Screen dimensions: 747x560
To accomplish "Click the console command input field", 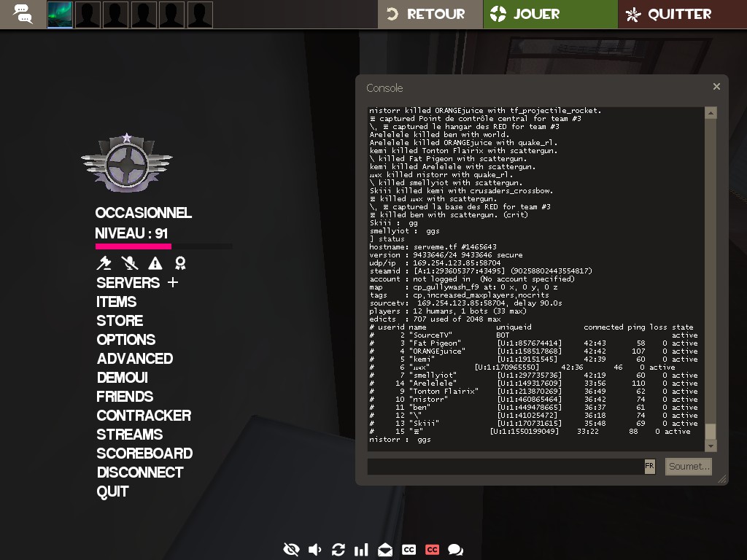I will [505, 466].
